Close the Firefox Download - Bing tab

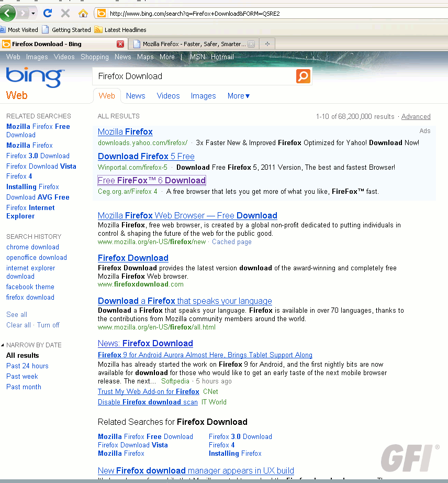120,44
